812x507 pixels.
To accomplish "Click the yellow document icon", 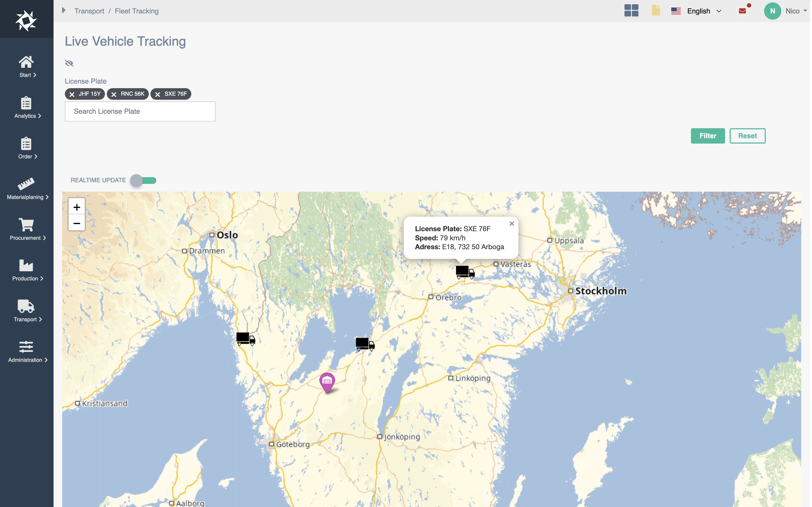I will point(656,10).
